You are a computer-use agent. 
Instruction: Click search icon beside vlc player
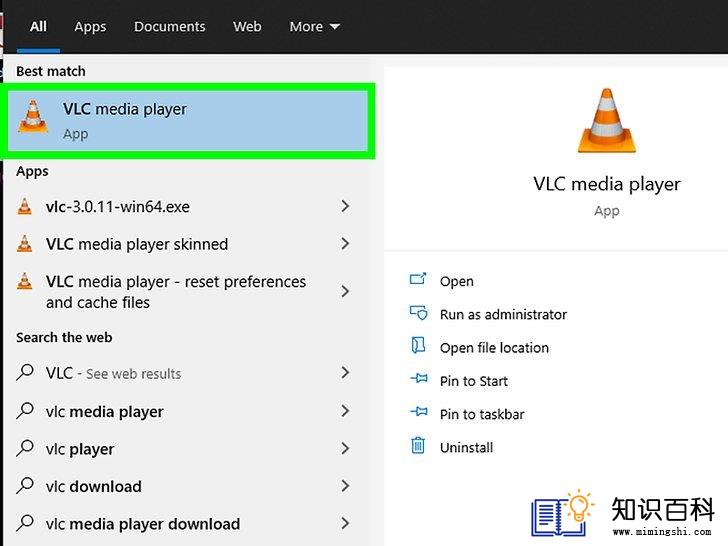25,448
